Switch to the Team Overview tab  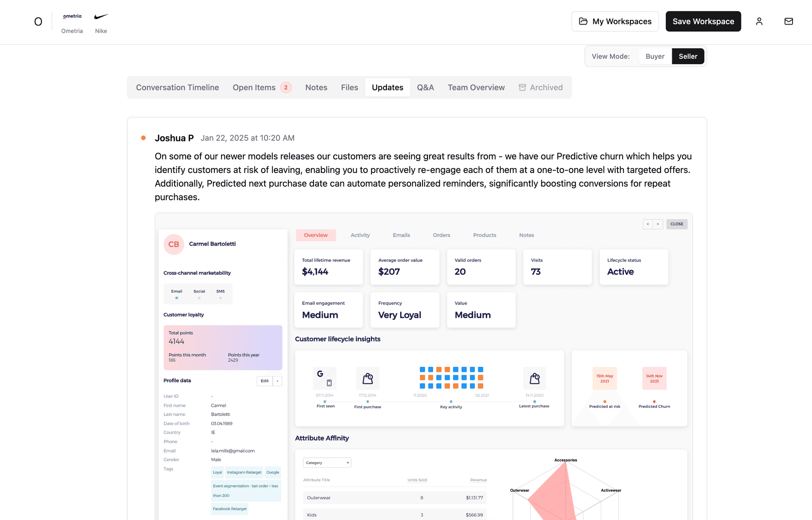[x=476, y=88]
